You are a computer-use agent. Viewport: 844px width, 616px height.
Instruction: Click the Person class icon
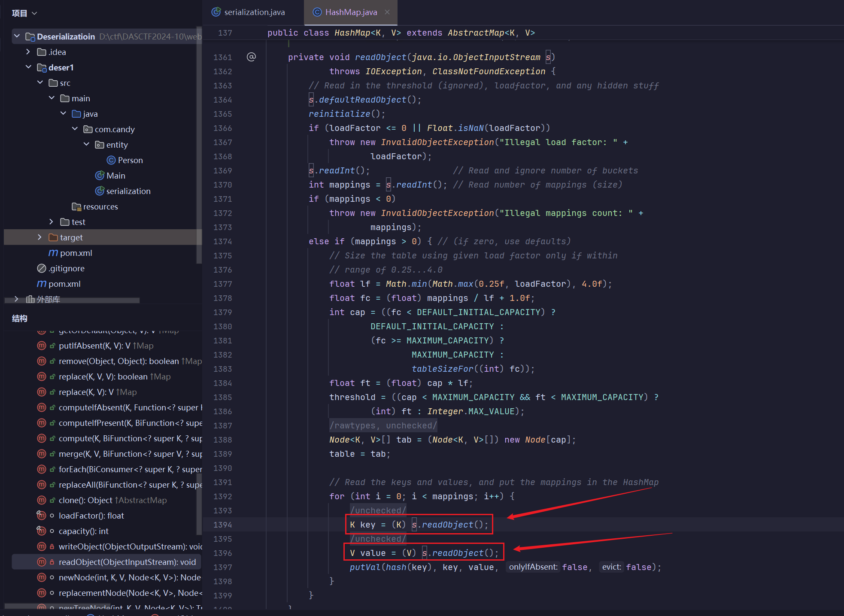(111, 160)
